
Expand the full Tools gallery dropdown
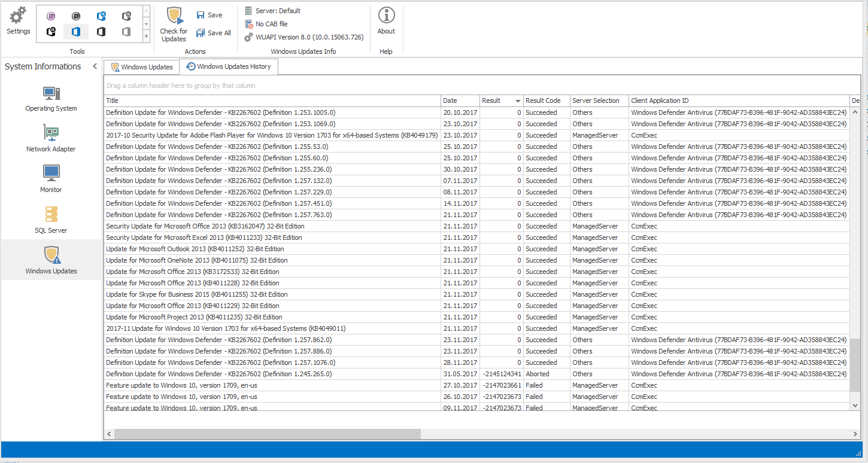click(147, 36)
